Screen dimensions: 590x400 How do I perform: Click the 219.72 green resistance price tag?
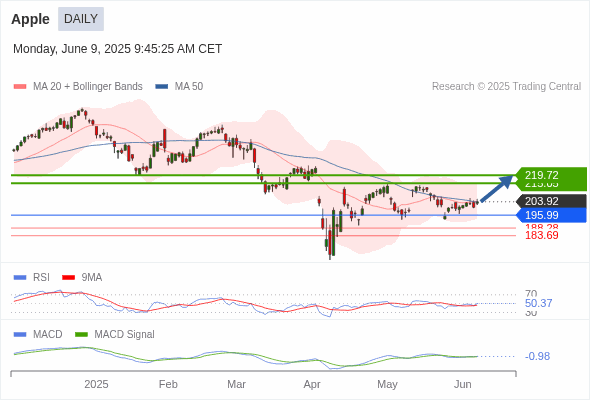[x=551, y=175]
